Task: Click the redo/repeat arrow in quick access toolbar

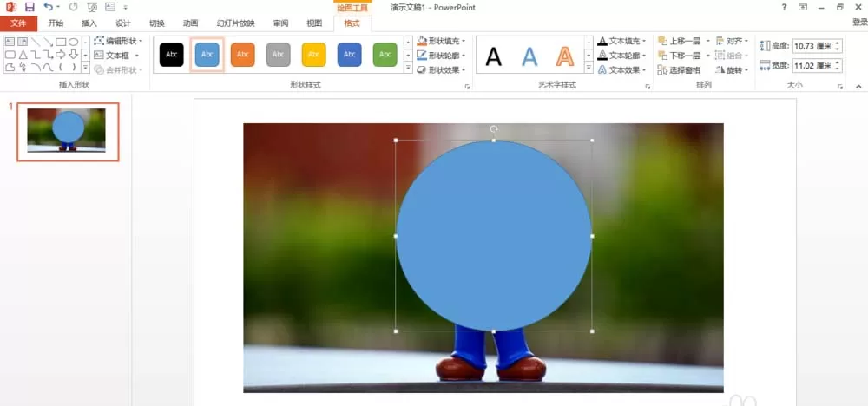Action: (74, 7)
